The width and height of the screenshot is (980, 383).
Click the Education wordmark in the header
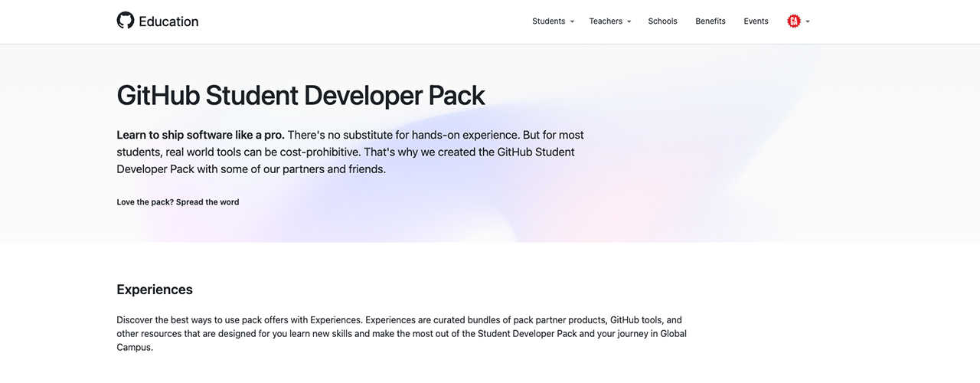(168, 21)
